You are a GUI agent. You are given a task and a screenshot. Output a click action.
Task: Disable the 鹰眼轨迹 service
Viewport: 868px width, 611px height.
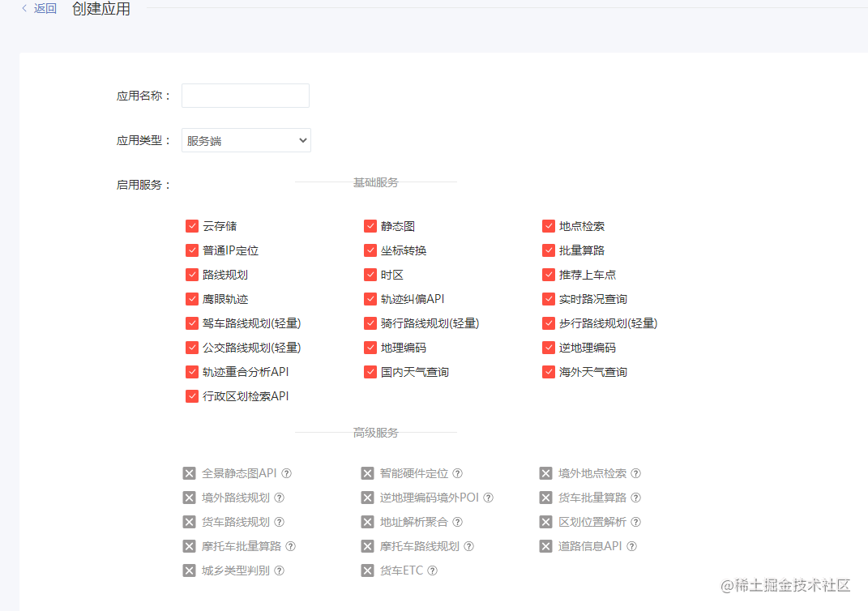(192, 299)
